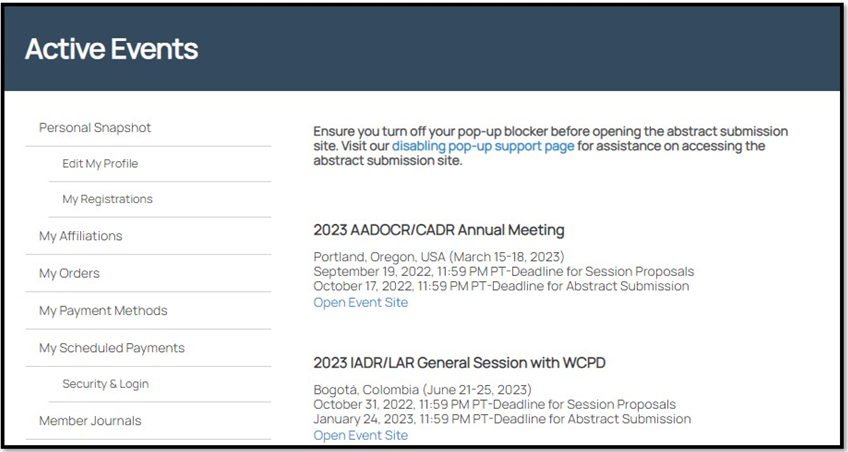Select Edit My Profile
The image size is (848, 452).
pos(100,164)
